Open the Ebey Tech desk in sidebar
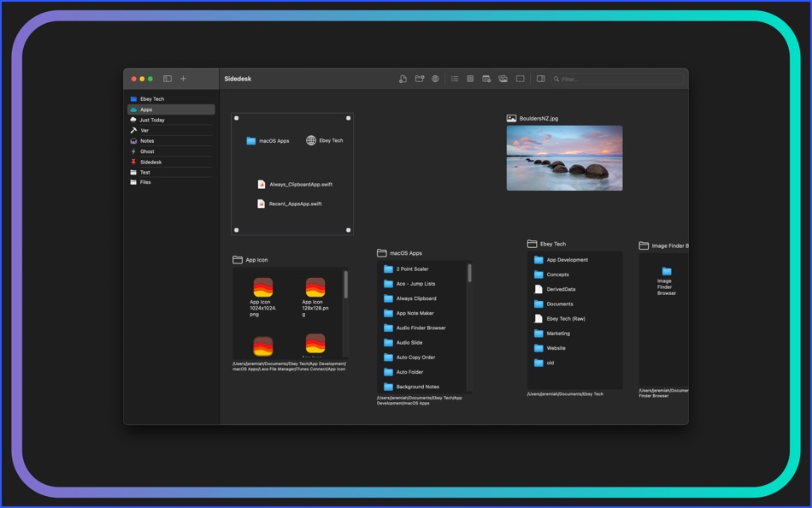 point(171,99)
